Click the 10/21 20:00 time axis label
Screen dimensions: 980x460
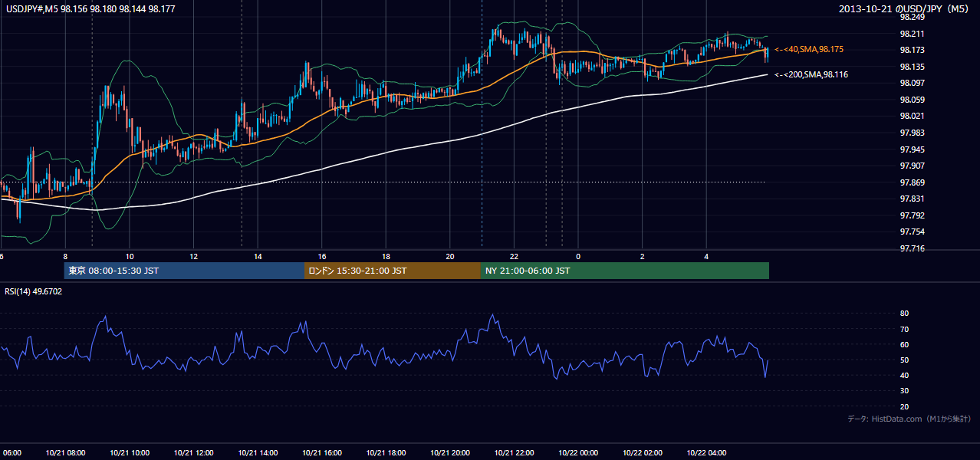click(450, 453)
